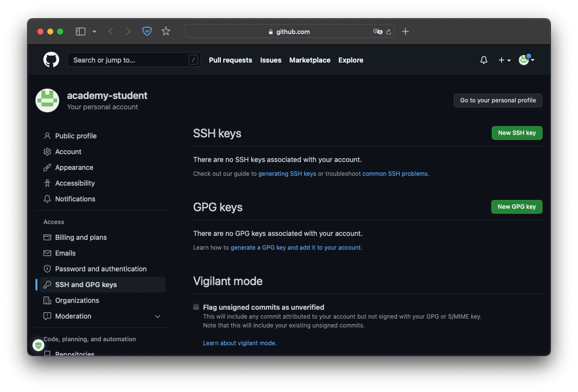Click the sidebar Notifications bell icon
This screenshot has height=392, width=578.
(47, 199)
